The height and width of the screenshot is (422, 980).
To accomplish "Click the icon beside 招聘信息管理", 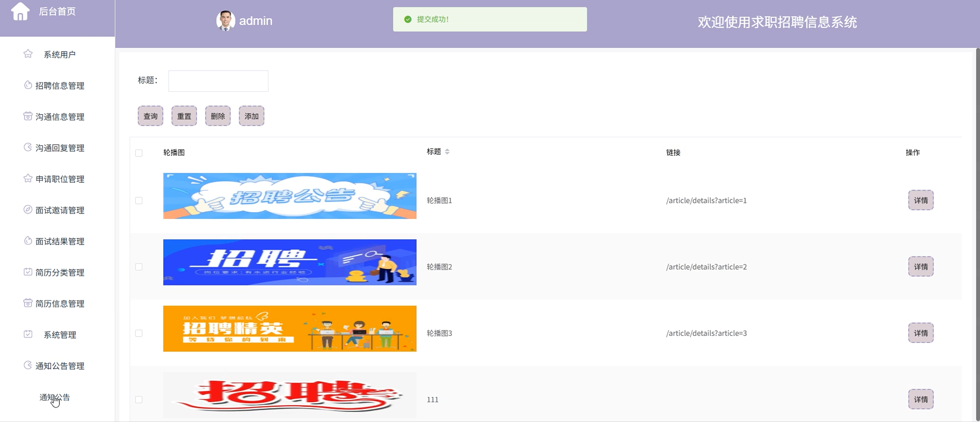I will [28, 85].
